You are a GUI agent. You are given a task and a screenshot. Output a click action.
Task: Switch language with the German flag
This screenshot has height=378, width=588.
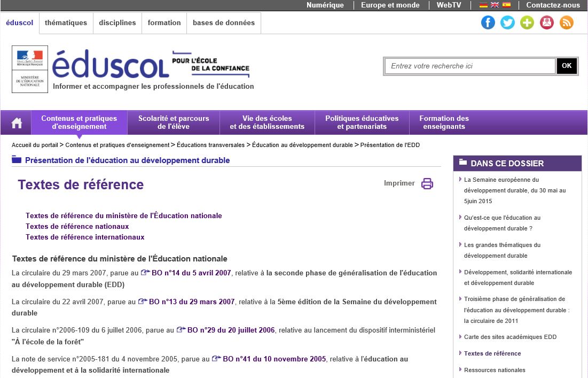483,5
